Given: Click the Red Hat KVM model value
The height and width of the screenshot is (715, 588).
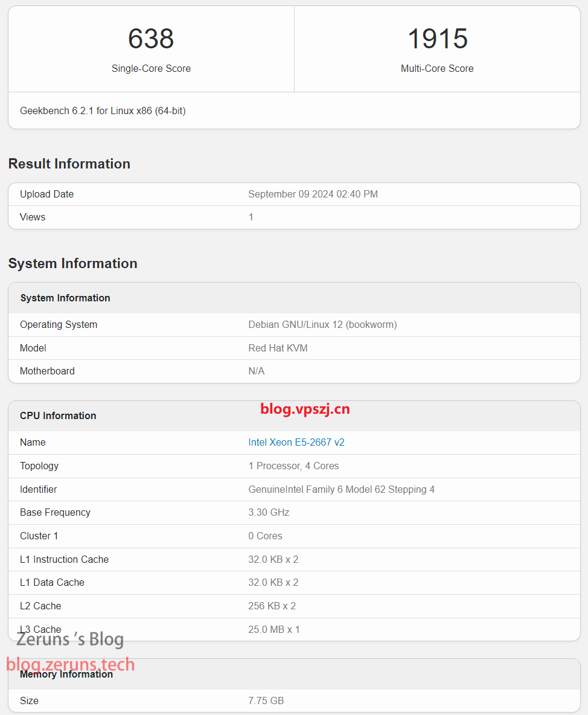Looking at the screenshot, I should point(278,348).
